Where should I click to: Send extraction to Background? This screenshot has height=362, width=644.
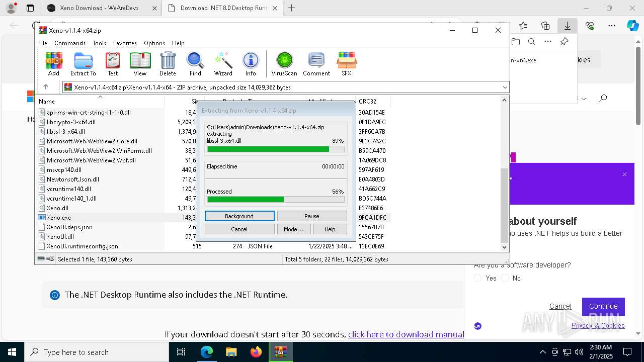click(239, 216)
